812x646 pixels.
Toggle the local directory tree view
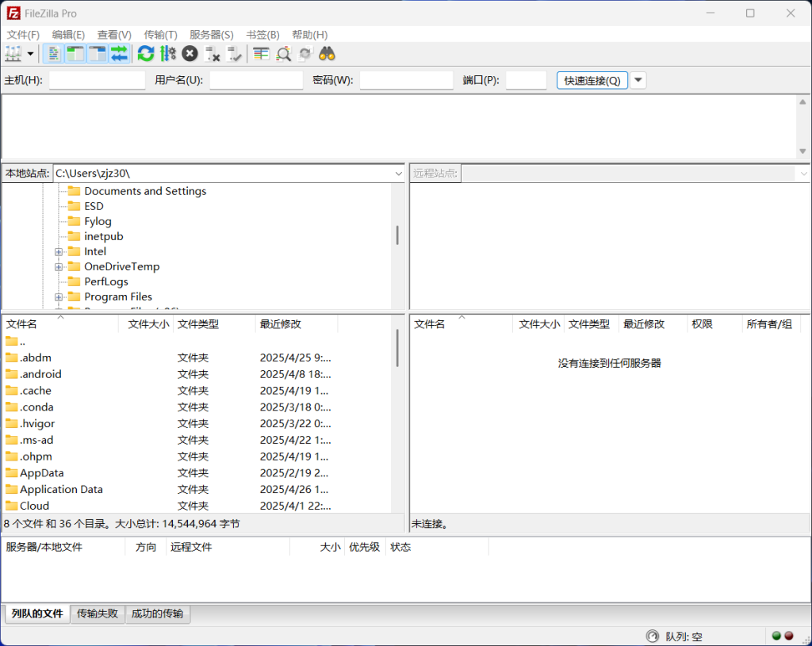tap(75, 54)
